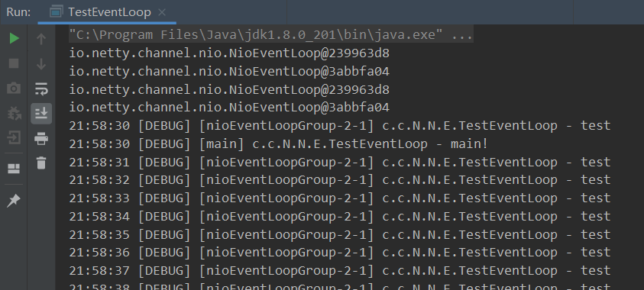Restore layout using the layout icon
The width and height of the screenshot is (644, 290).
point(14,169)
